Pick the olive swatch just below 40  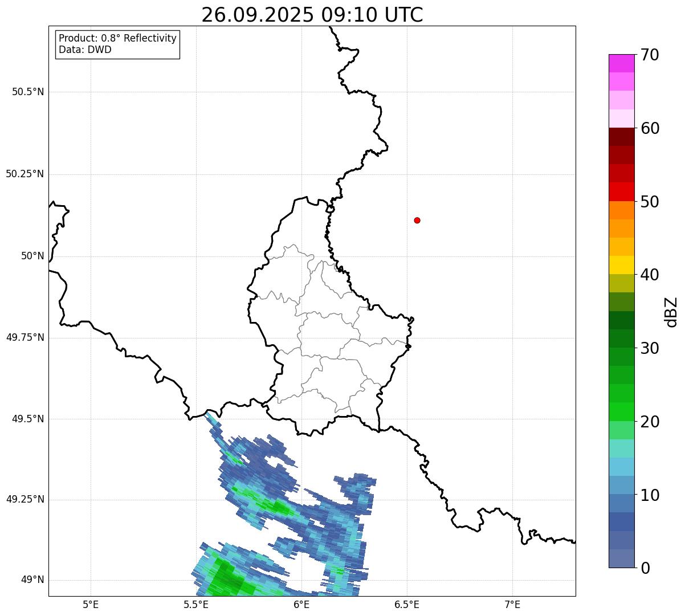pyautogui.click(x=621, y=284)
